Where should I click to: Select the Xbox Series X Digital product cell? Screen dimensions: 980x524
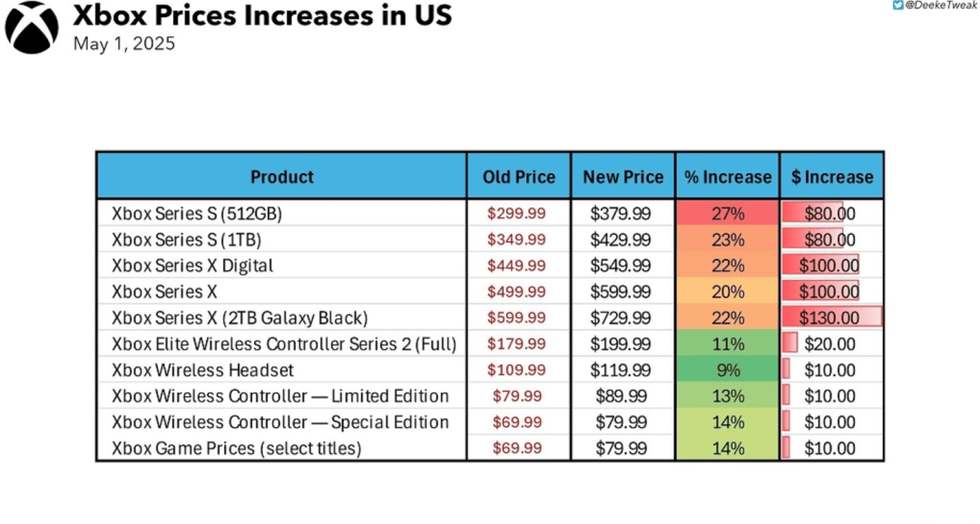[282, 266]
